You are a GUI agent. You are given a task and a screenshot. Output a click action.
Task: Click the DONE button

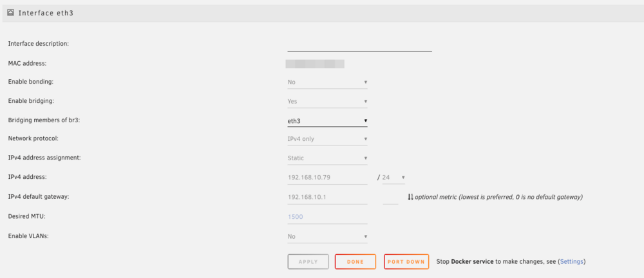(x=355, y=261)
